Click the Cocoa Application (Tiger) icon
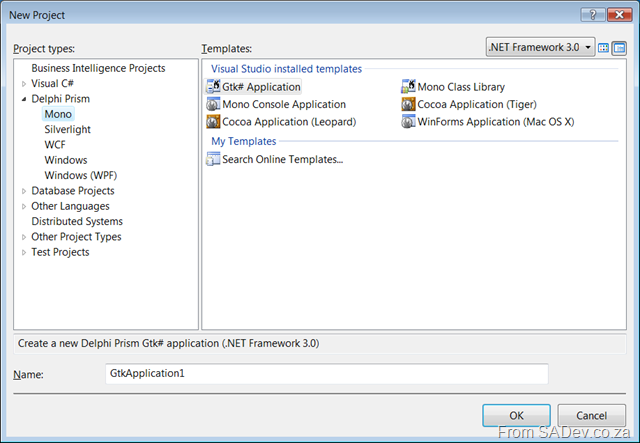The image size is (640, 443). [408, 104]
